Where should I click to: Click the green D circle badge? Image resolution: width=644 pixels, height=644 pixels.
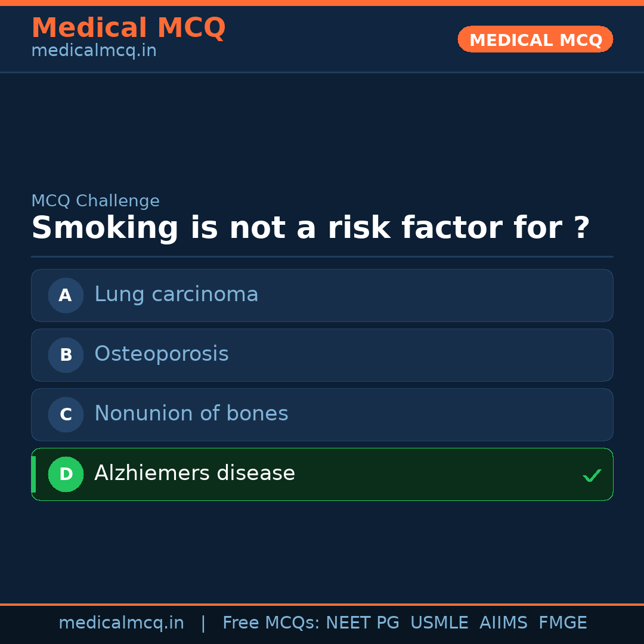click(x=66, y=474)
